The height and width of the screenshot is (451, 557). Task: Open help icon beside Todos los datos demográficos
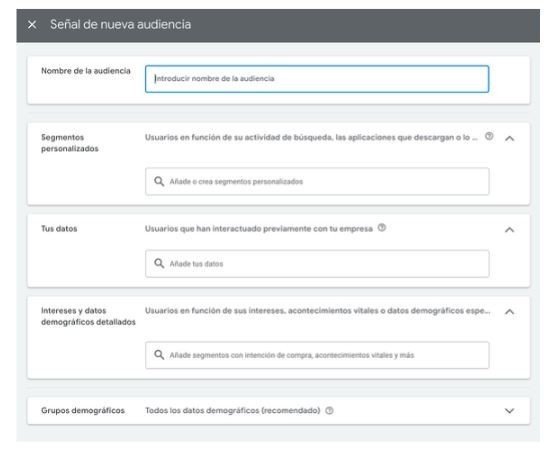pyautogui.click(x=329, y=411)
